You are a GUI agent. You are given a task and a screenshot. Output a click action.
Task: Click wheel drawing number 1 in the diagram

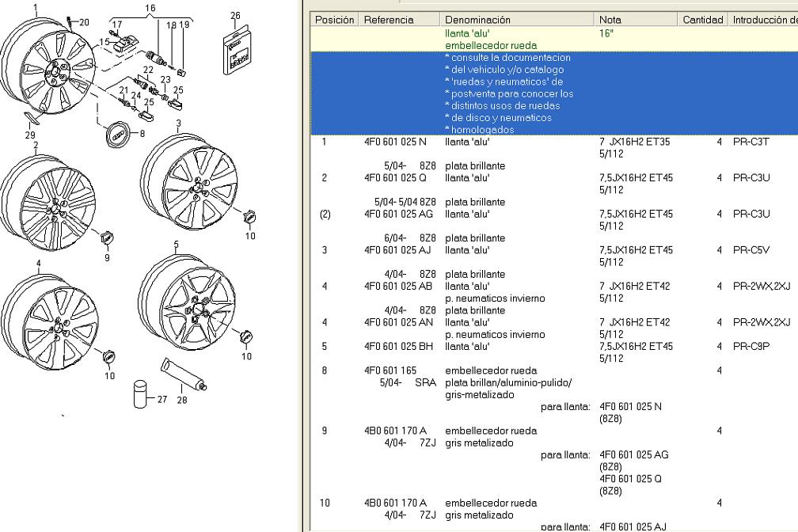coord(48,66)
